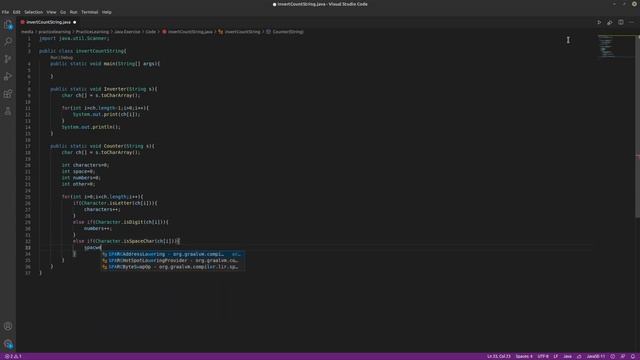Click the feedback icon in status bar

tap(623, 356)
